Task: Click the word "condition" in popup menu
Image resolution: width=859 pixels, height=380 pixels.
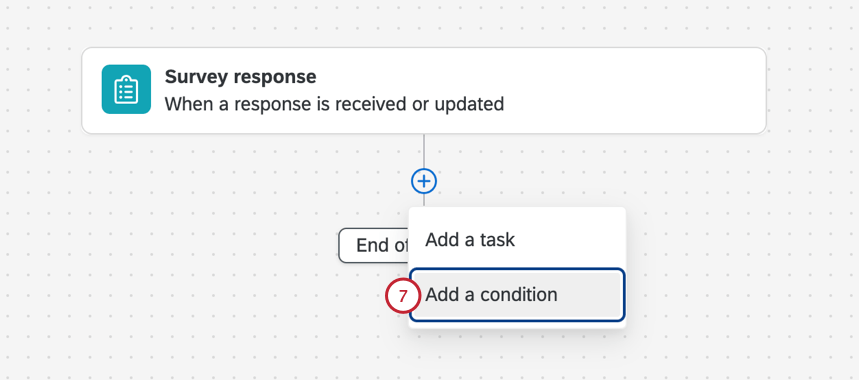Action: [519, 295]
